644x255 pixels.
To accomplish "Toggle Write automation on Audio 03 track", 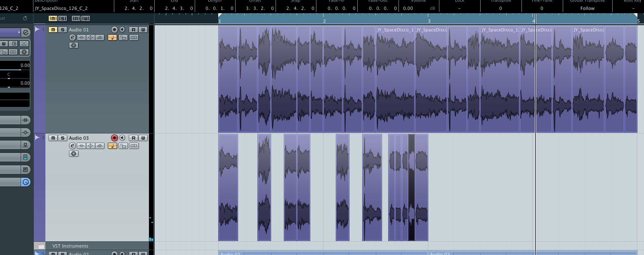I will [x=143, y=138].
